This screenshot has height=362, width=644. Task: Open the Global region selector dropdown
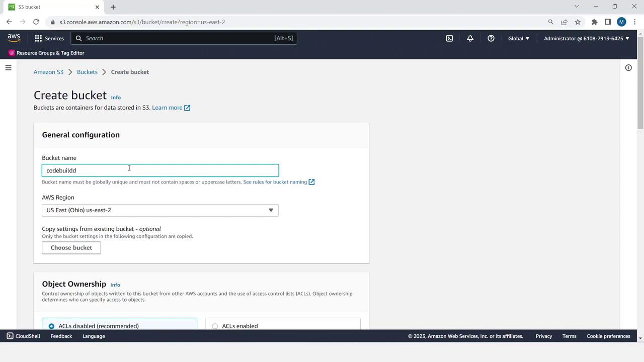tap(519, 38)
